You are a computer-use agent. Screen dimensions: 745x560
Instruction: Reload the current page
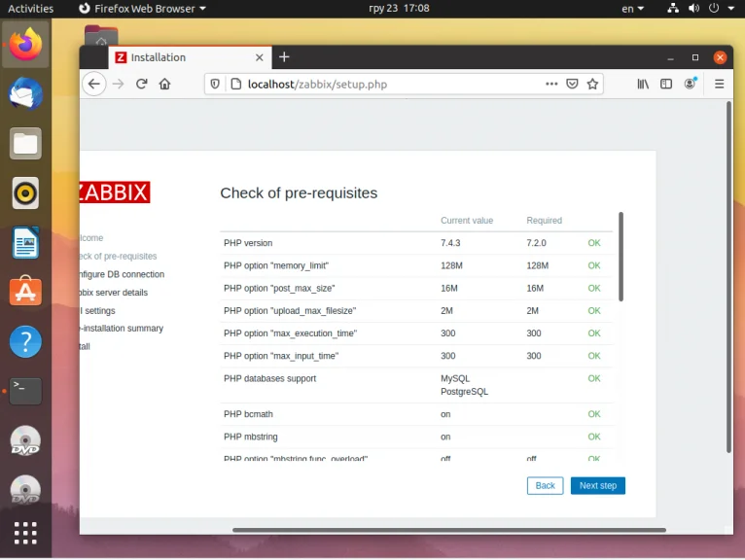click(x=141, y=84)
